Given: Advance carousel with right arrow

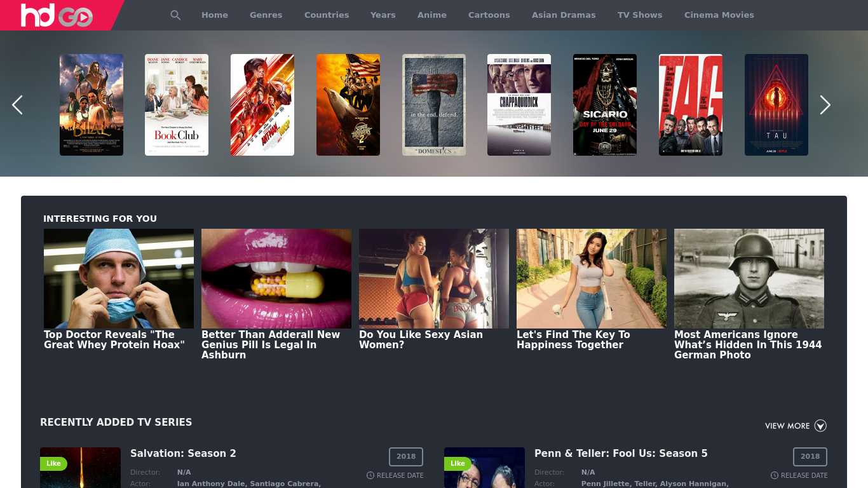Looking at the screenshot, I should click(825, 105).
